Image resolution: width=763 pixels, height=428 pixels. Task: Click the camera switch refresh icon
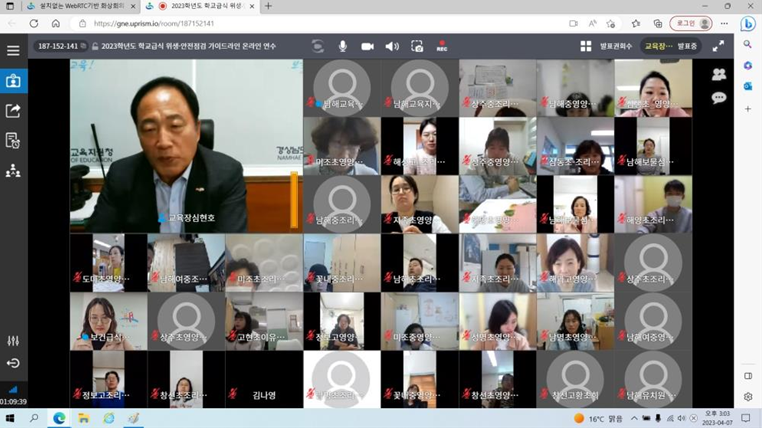point(318,46)
